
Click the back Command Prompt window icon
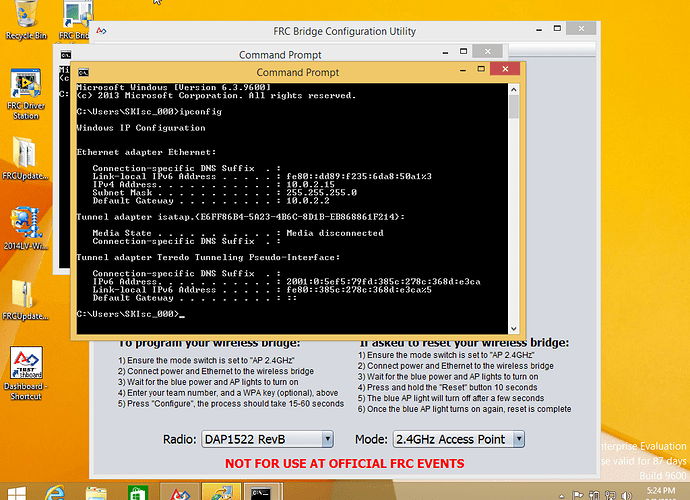66,55
